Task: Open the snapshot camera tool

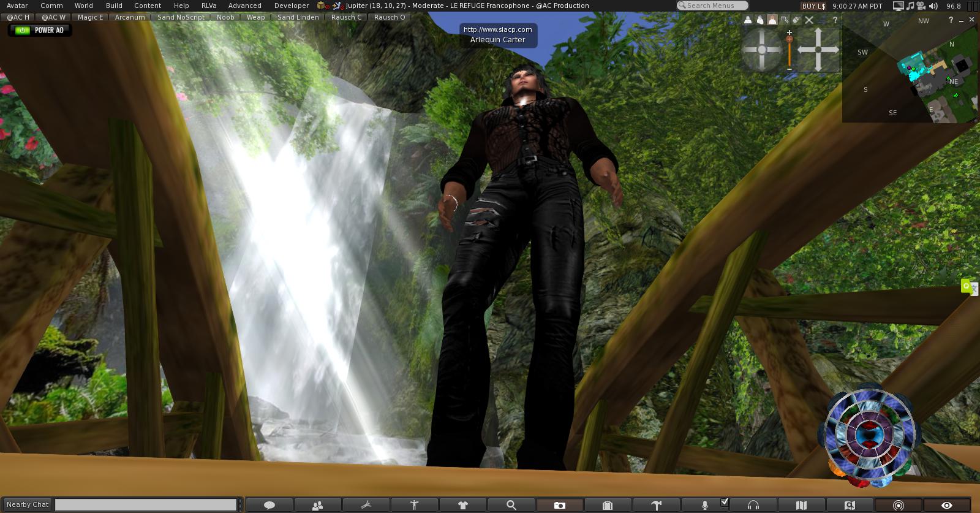Action: click(559, 505)
